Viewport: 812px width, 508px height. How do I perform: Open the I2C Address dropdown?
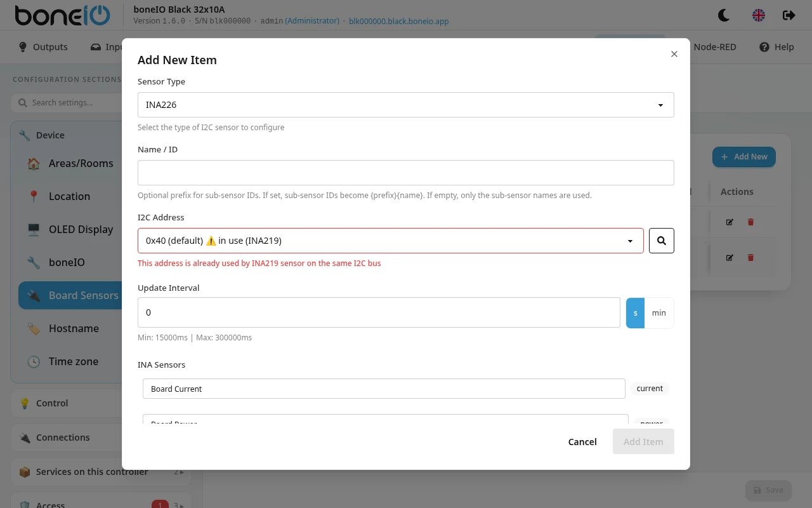click(391, 241)
